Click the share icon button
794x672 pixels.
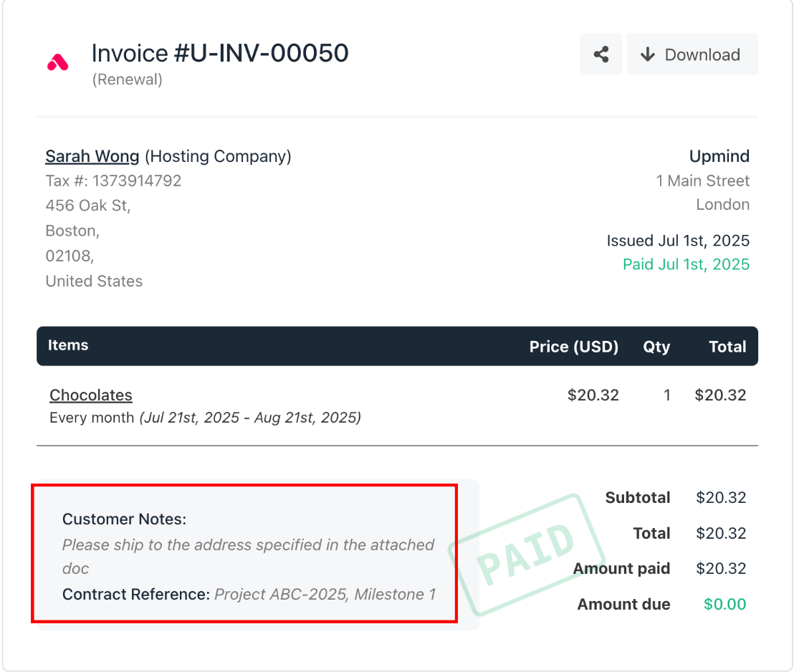point(601,54)
